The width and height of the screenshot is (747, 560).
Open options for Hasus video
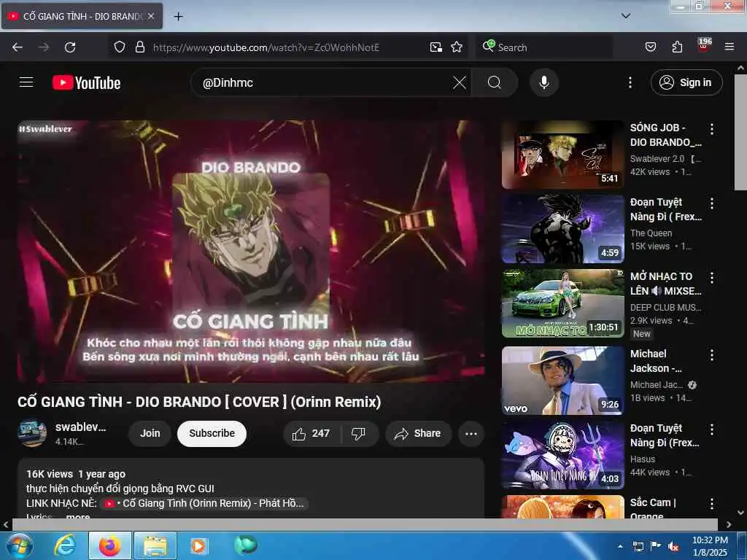(712, 429)
